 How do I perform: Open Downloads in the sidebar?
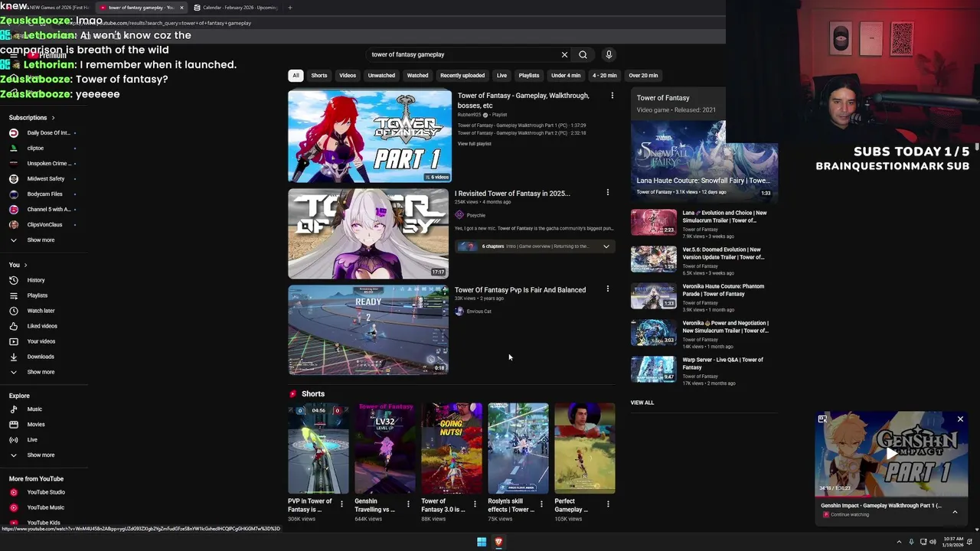click(x=41, y=357)
